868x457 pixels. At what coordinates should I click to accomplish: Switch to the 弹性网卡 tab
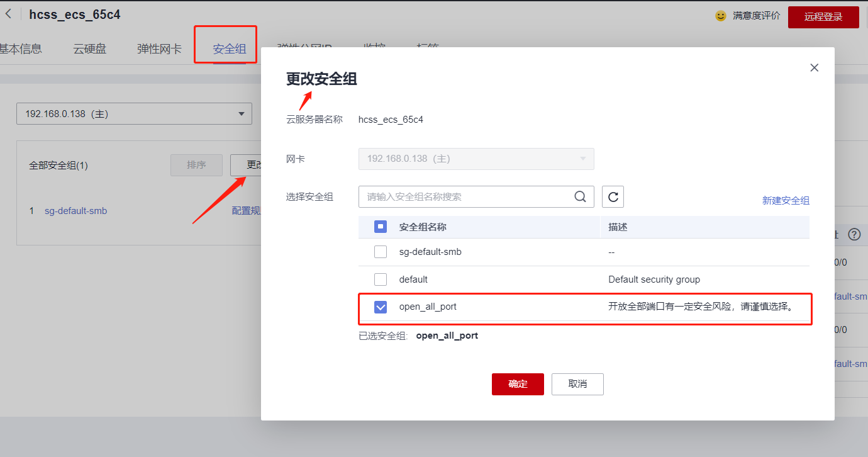[159, 49]
